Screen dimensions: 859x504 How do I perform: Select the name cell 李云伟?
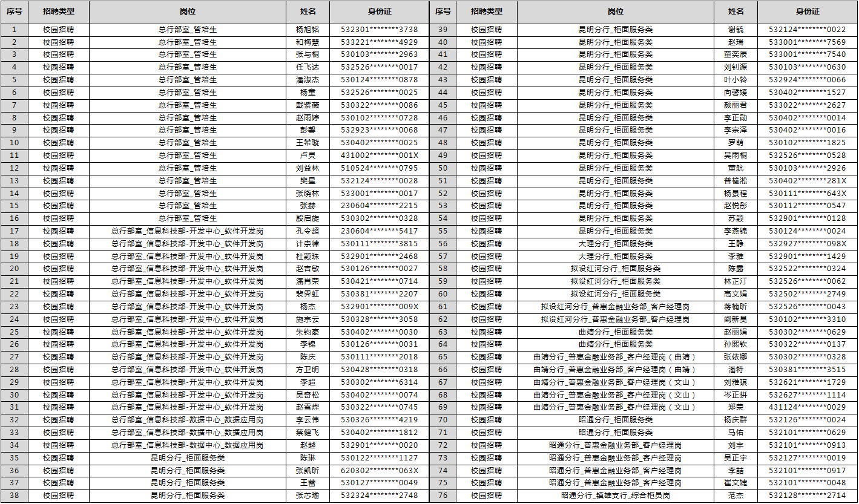pyautogui.click(x=308, y=420)
